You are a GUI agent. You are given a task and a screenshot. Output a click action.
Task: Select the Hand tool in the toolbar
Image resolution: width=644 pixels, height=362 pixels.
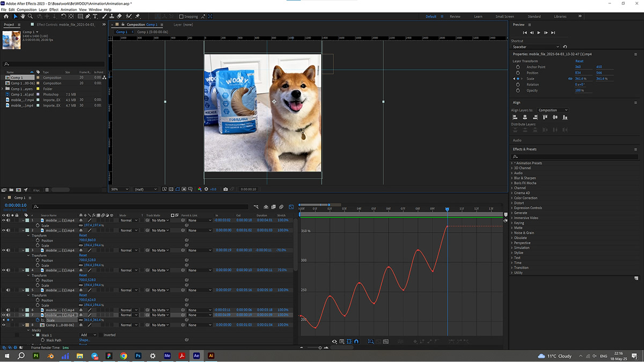point(22,17)
